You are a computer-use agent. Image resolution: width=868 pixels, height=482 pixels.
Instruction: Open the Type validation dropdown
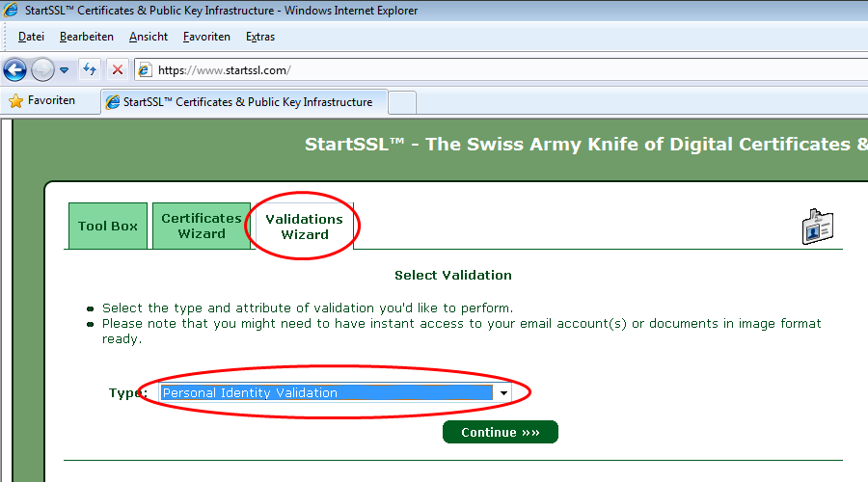[335, 392]
